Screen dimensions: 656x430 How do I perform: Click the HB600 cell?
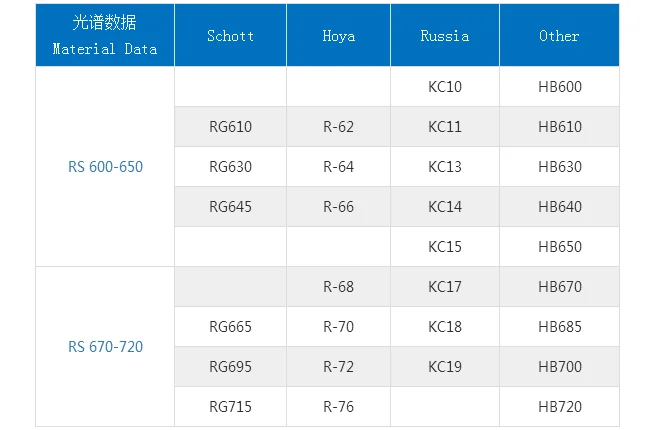(x=559, y=87)
